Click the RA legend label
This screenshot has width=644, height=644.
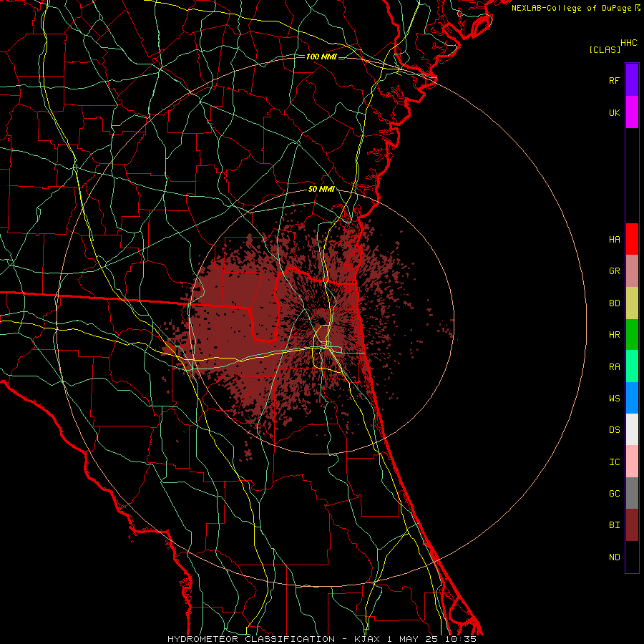pos(614,367)
